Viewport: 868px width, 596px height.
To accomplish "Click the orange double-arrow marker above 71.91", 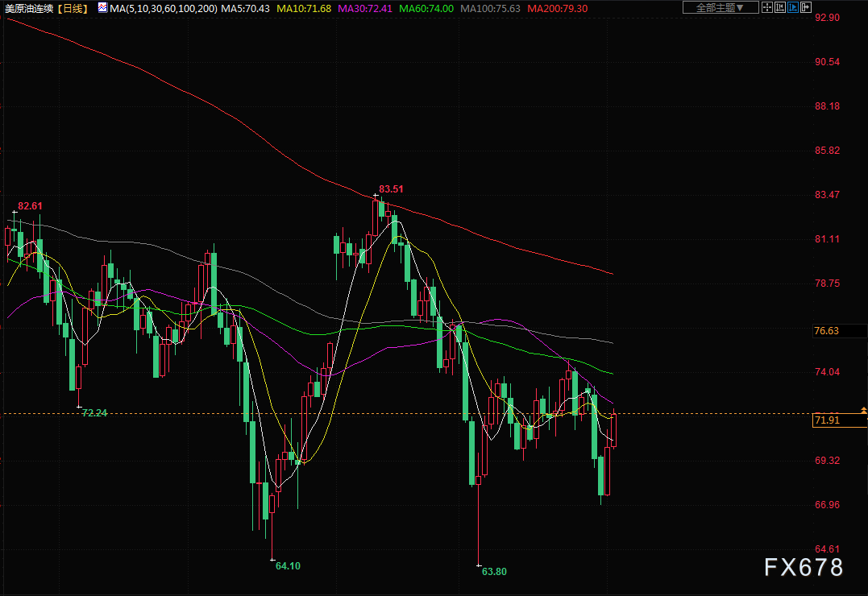I will pos(864,411).
